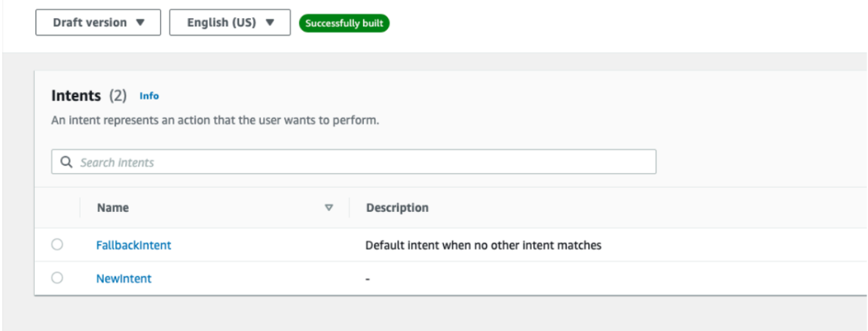Viewport: 868px width, 331px height.
Task: Open the Draft version label dropdown
Action: pyautogui.click(x=90, y=23)
